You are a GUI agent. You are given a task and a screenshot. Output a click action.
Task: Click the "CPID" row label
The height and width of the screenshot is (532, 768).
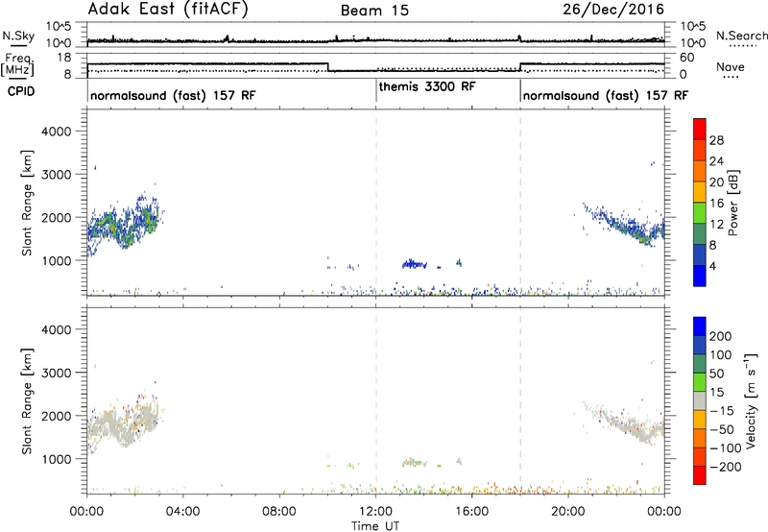coord(21,91)
